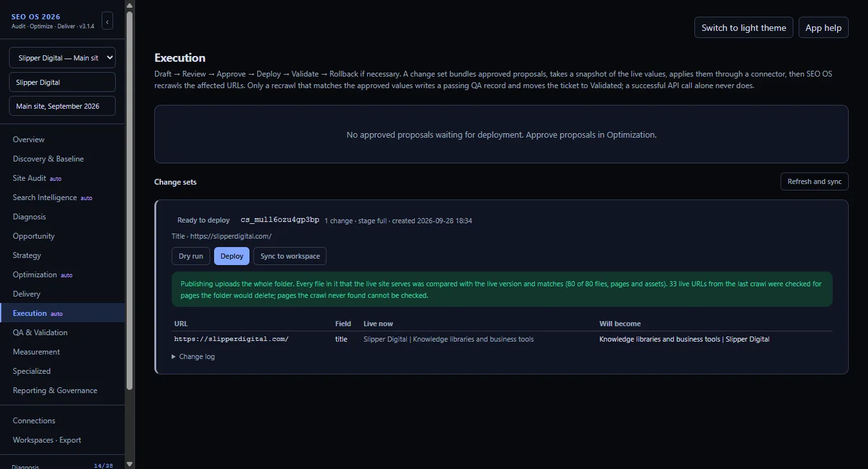Click the Main site, September 2026 field

[62, 106]
